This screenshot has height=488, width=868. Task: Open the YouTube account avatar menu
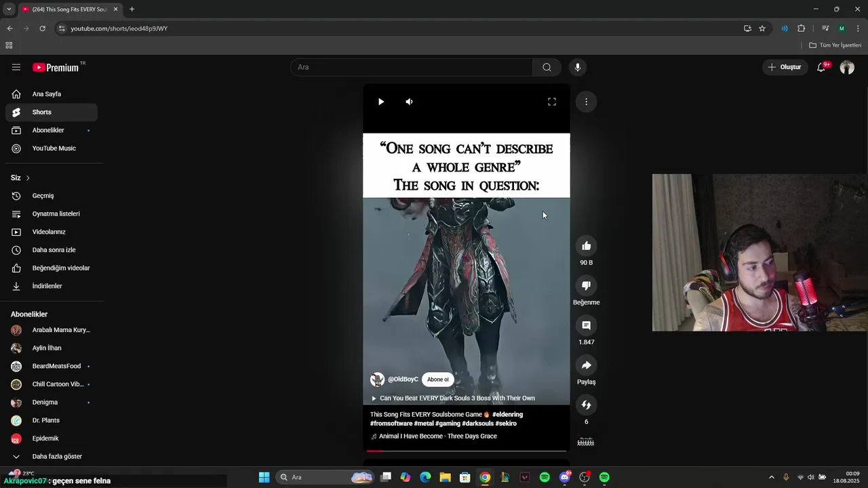point(847,67)
